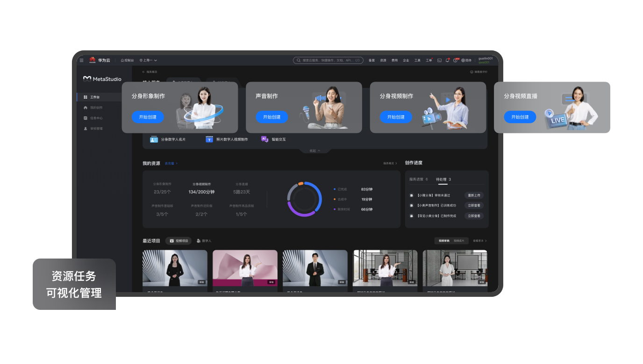Click the back arrow above service cards
643x364 pixels.
[144, 72]
